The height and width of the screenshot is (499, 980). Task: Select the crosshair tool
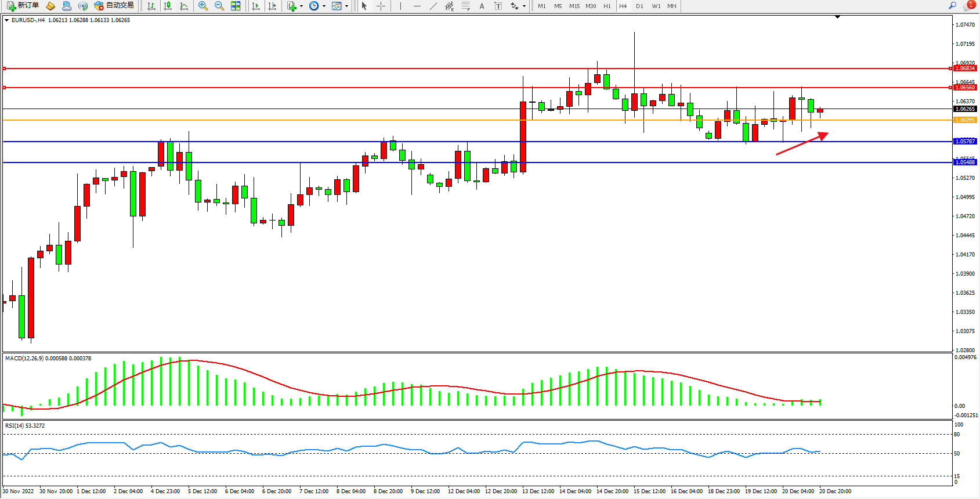coord(381,6)
